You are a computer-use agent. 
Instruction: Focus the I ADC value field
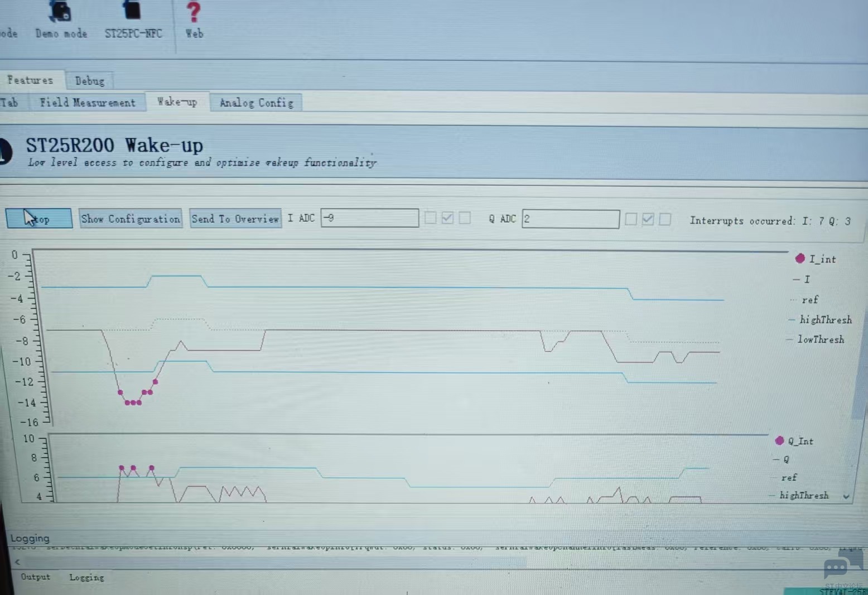[370, 218]
